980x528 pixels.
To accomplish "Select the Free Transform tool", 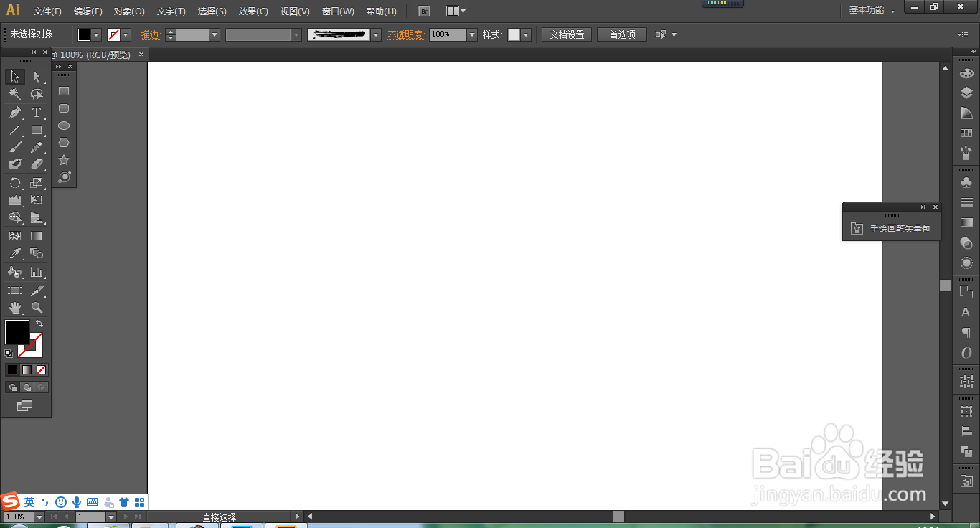I will point(37,201).
